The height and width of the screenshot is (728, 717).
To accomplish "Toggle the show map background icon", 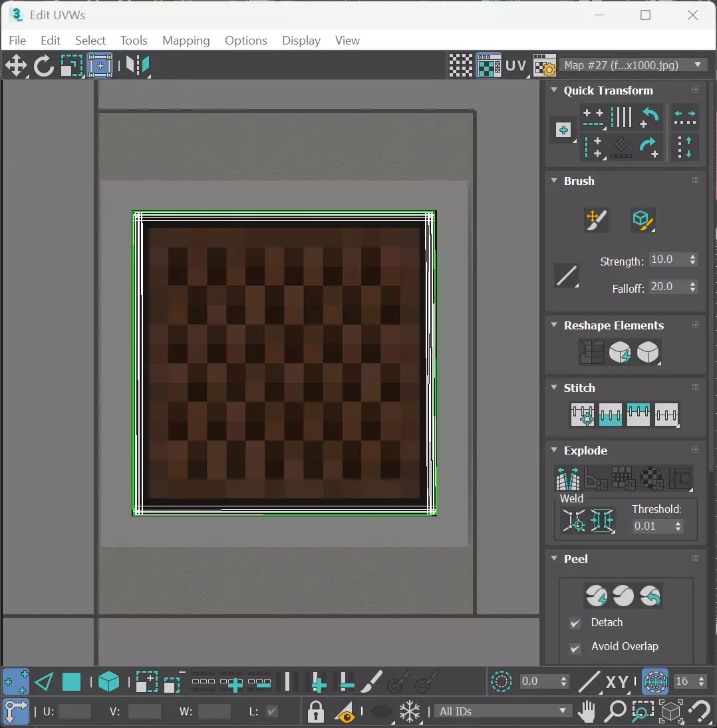I will [489, 65].
